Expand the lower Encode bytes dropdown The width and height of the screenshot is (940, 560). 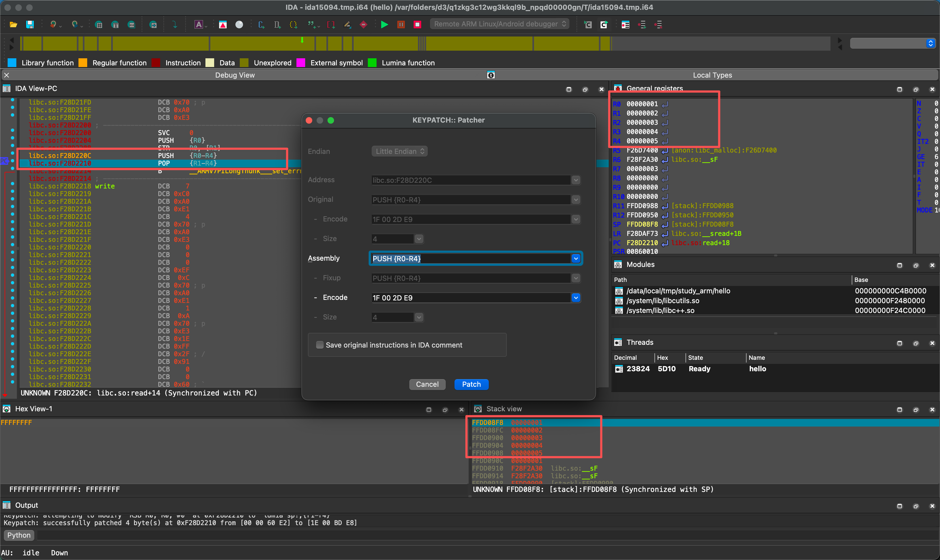coord(575,298)
